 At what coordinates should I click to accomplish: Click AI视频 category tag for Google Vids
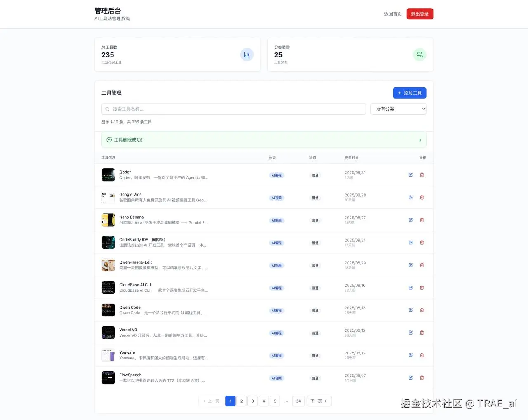[x=277, y=198]
